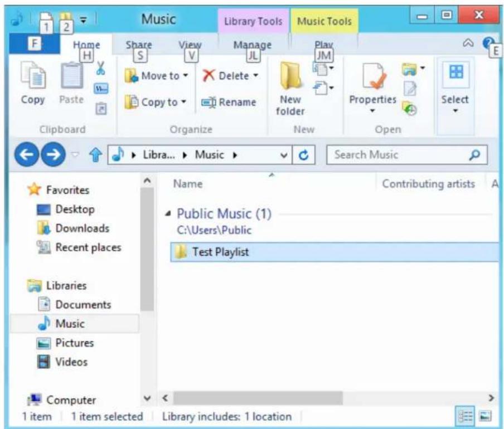Switch to the View ribbon tab
Viewport: 504px width, 429px height.
pyautogui.click(x=190, y=45)
